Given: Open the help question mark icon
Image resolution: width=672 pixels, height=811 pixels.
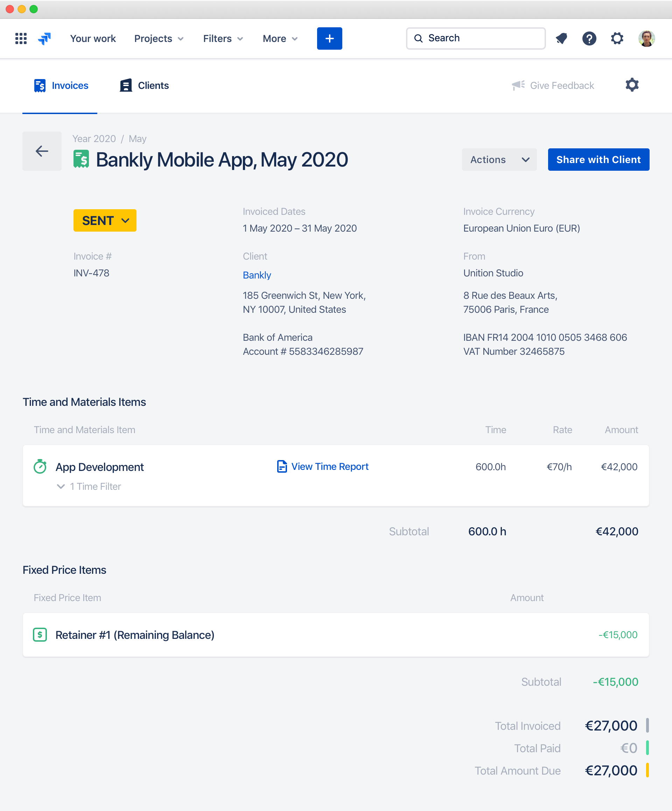Looking at the screenshot, I should click(589, 38).
